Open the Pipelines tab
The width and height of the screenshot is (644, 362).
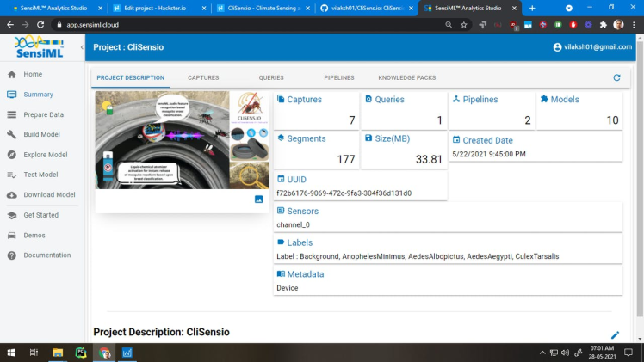point(338,77)
